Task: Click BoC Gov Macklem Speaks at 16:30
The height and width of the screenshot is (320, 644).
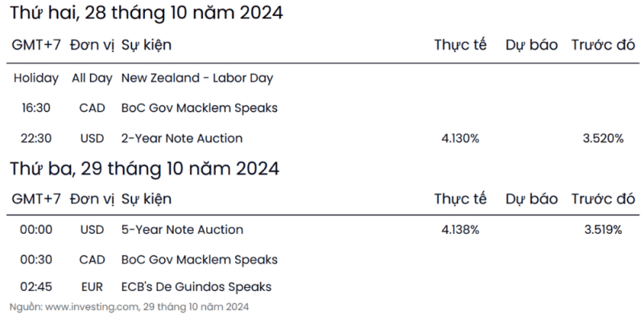Action: tap(199, 109)
